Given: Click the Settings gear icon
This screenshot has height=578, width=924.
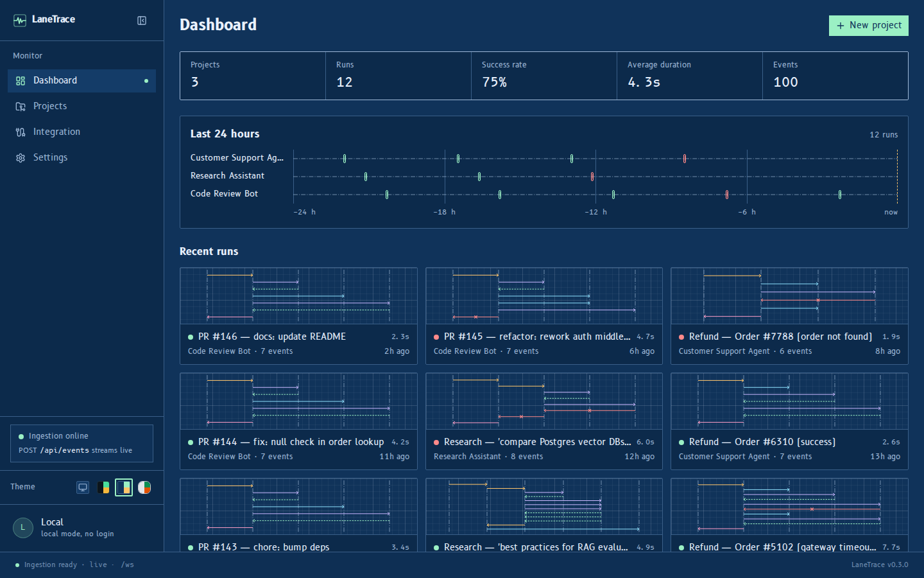Looking at the screenshot, I should (21, 158).
